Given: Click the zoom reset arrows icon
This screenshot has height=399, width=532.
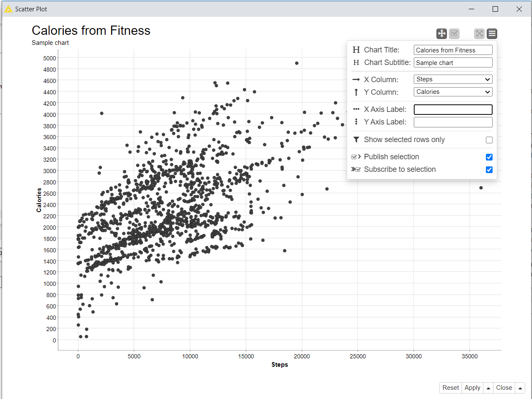Looking at the screenshot, I should click(x=480, y=34).
